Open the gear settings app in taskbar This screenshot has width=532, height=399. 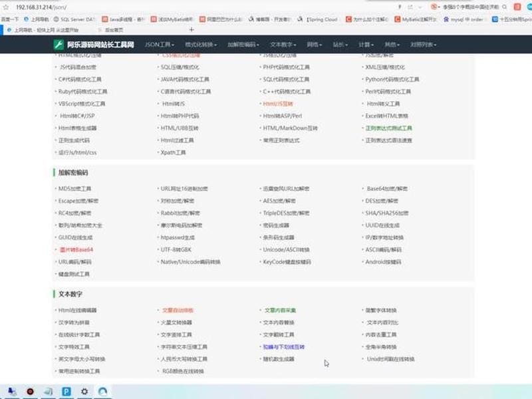[x=84, y=392]
